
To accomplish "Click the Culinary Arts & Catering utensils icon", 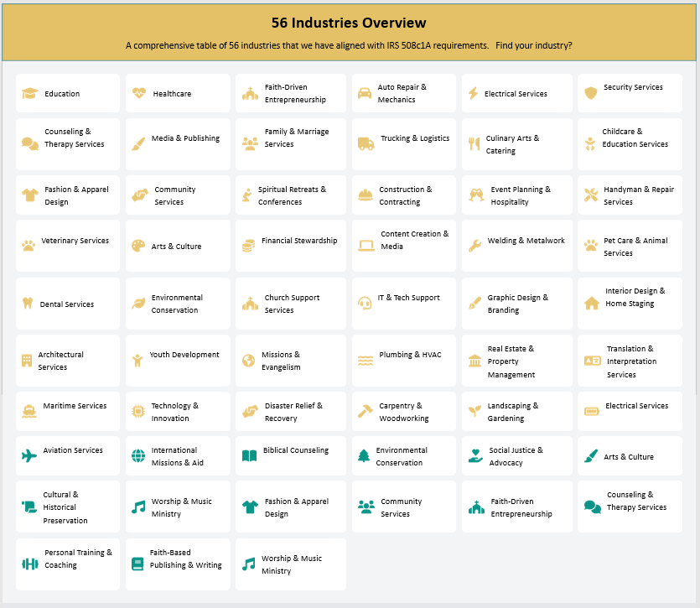I will [x=474, y=144].
